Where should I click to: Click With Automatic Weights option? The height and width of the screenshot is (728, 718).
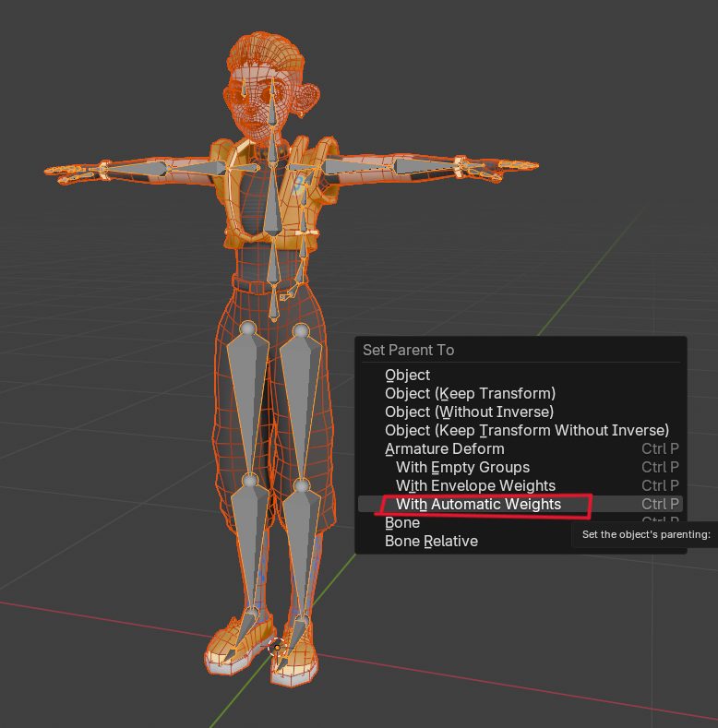click(x=478, y=504)
